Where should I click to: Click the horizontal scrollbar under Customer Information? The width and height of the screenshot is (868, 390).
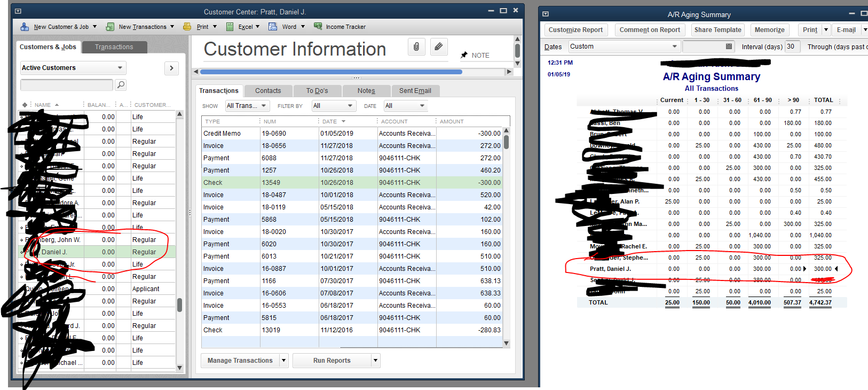pyautogui.click(x=331, y=72)
